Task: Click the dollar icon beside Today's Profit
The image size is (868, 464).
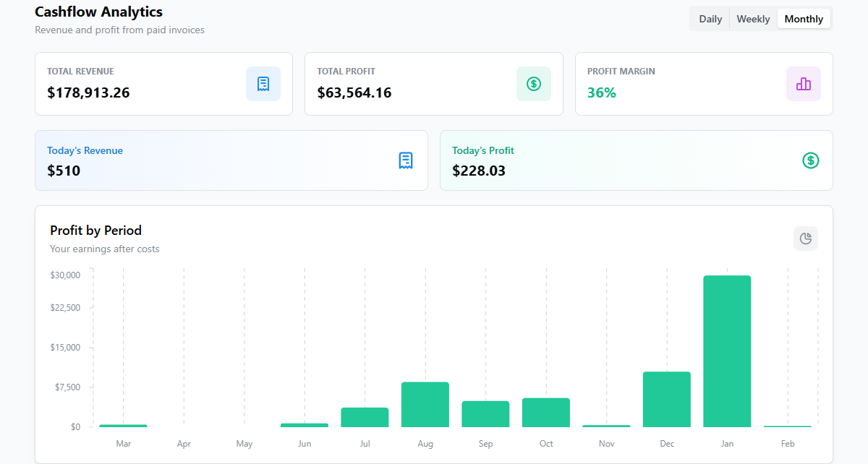Action: click(x=810, y=160)
